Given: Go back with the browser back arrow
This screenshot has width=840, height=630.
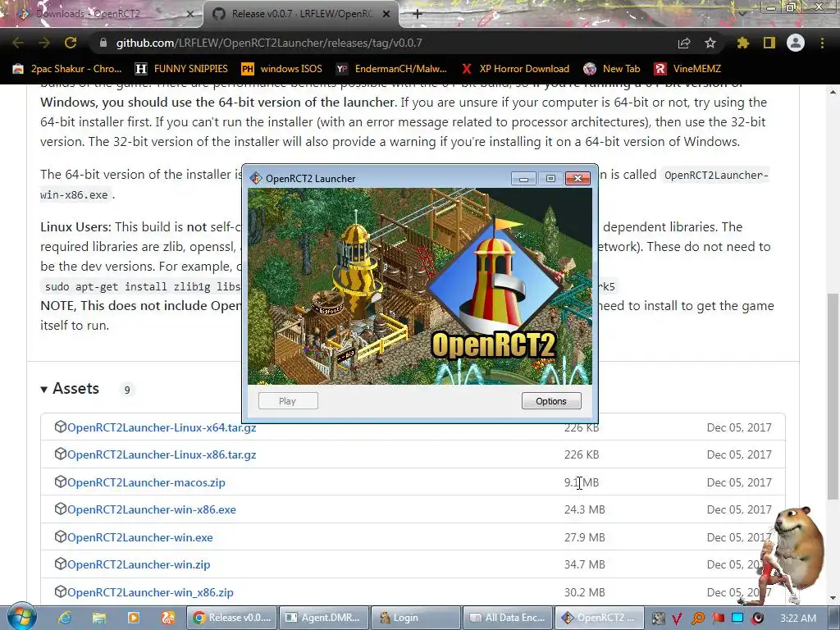Looking at the screenshot, I should coord(18,43).
